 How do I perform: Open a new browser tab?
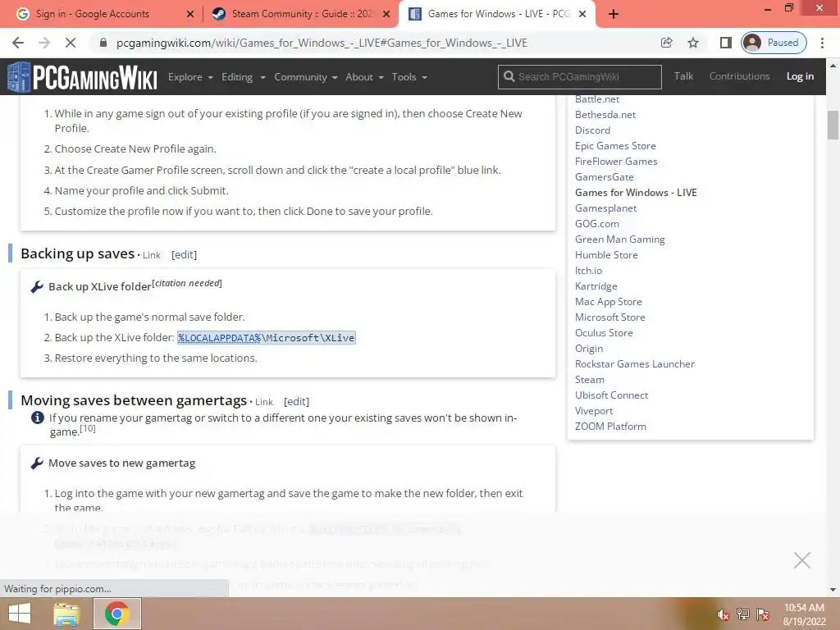click(614, 14)
